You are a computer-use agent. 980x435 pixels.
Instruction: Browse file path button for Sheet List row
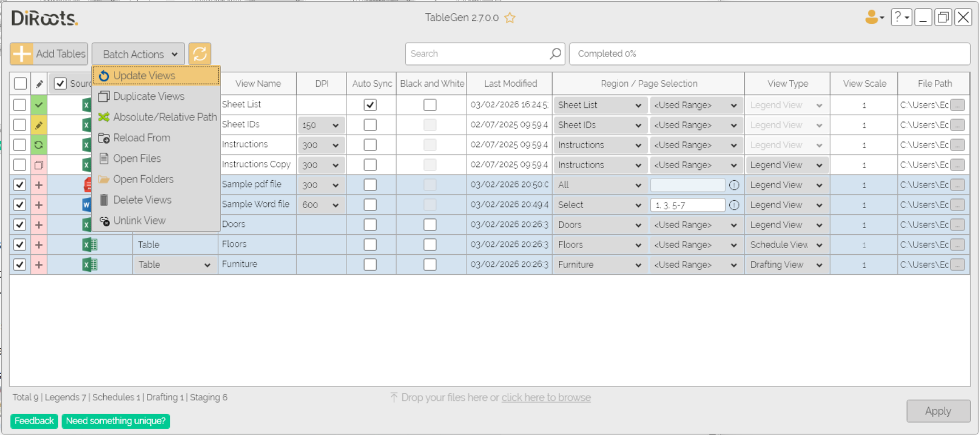click(958, 105)
